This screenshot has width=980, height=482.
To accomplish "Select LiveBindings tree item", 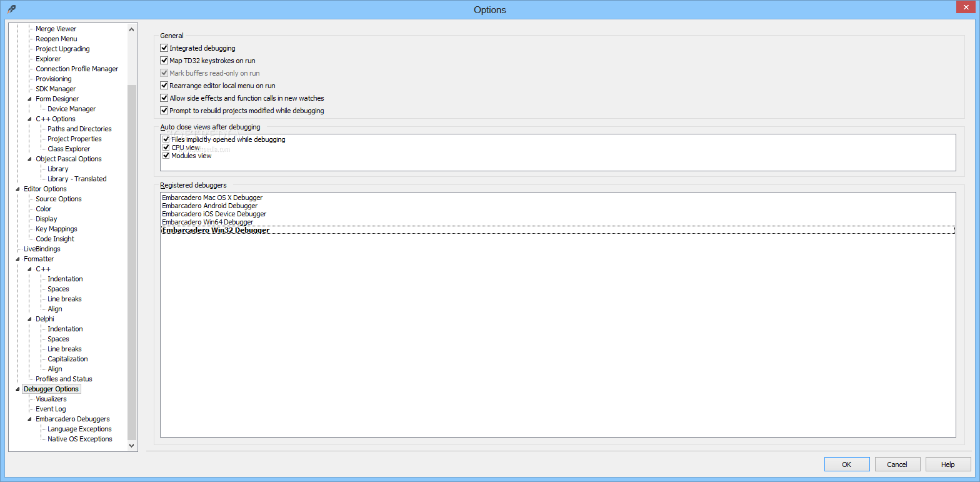I will 42,249.
